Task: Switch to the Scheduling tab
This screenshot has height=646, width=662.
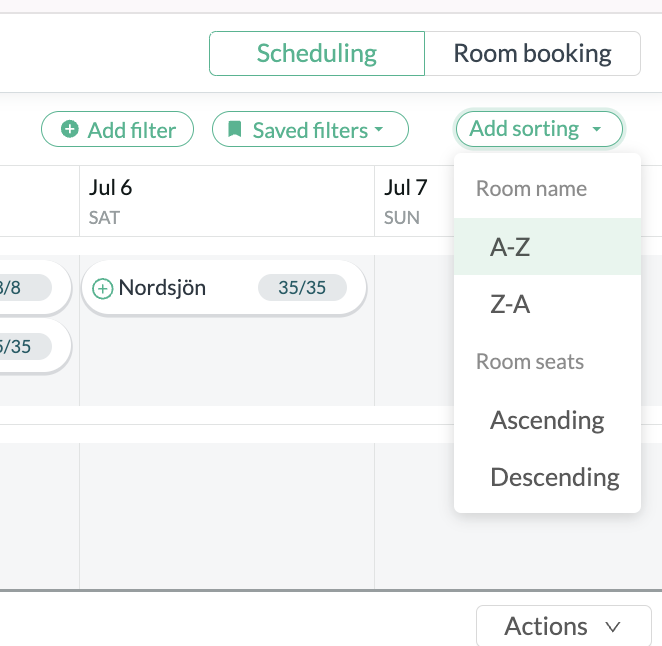Action: click(317, 54)
